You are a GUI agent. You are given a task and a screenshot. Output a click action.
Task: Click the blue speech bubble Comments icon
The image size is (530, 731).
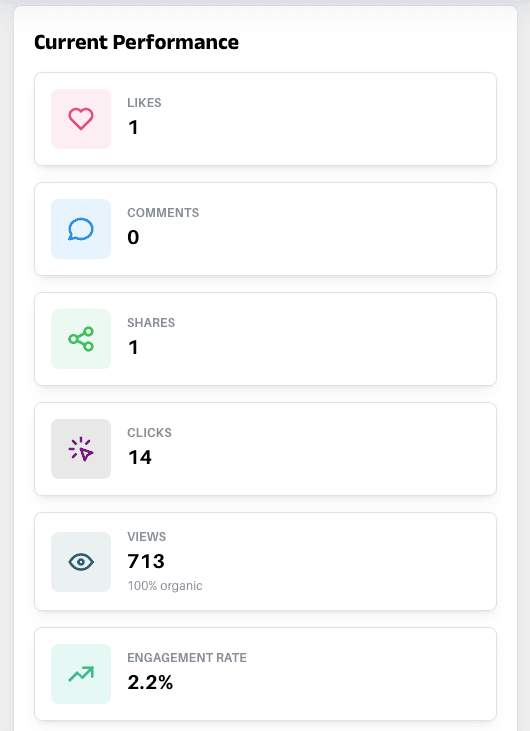[81, 229]
